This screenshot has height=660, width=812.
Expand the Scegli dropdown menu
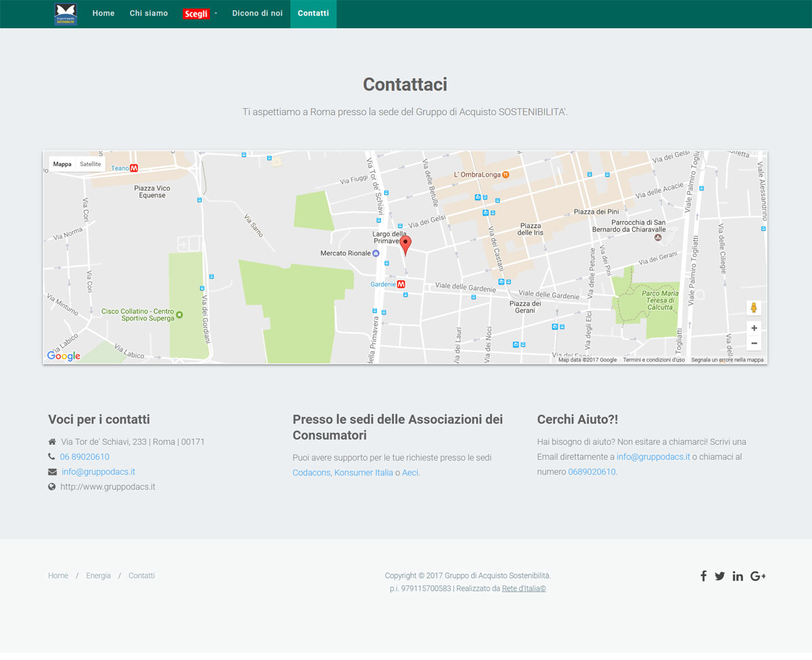pos(200,14)
